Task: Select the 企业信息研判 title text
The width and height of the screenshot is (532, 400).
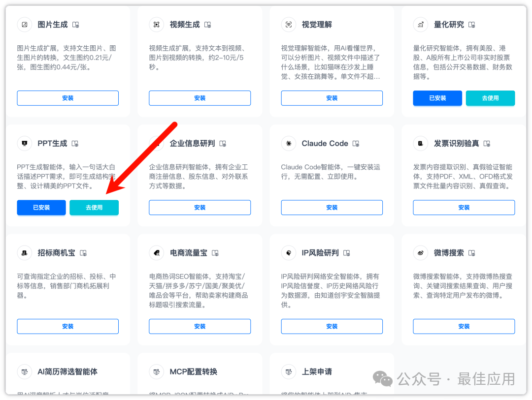Action: click(x=192, y=143)
